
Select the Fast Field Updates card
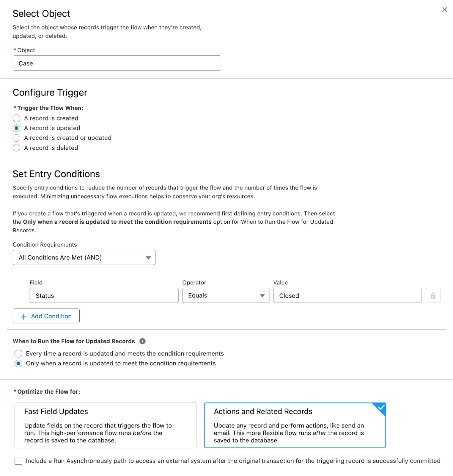point(105,425)
